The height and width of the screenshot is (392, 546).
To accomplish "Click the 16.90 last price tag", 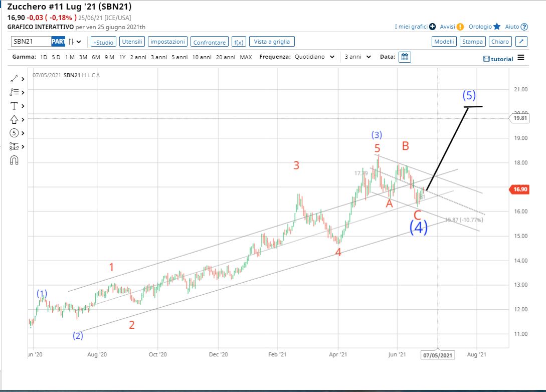I will [x=520, y=189].
